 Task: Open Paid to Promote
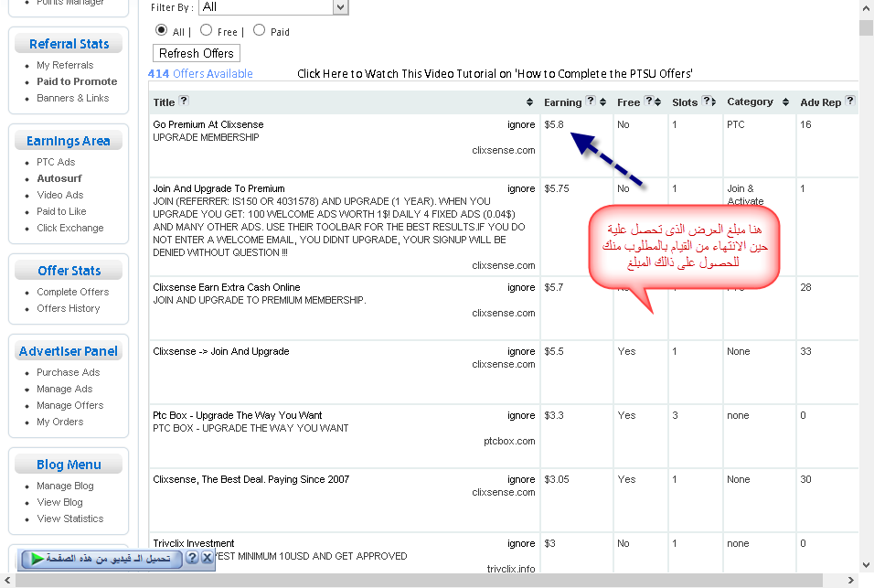tap(77, 81)
